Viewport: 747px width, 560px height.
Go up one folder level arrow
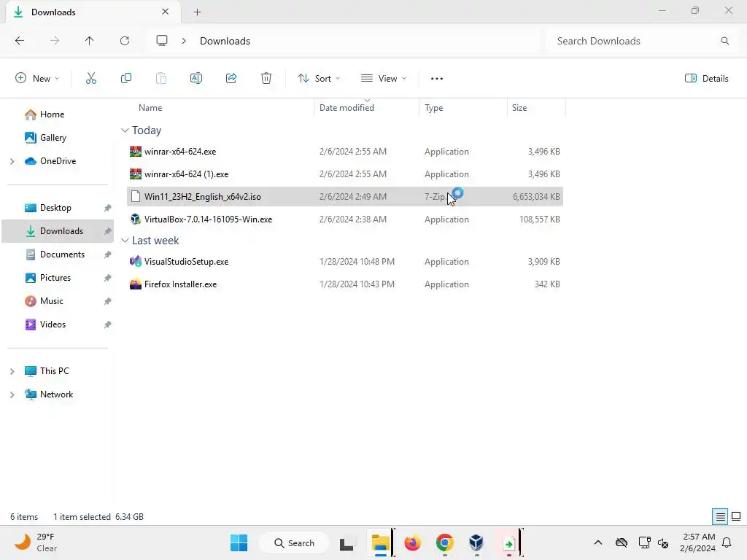pos(89,41)
